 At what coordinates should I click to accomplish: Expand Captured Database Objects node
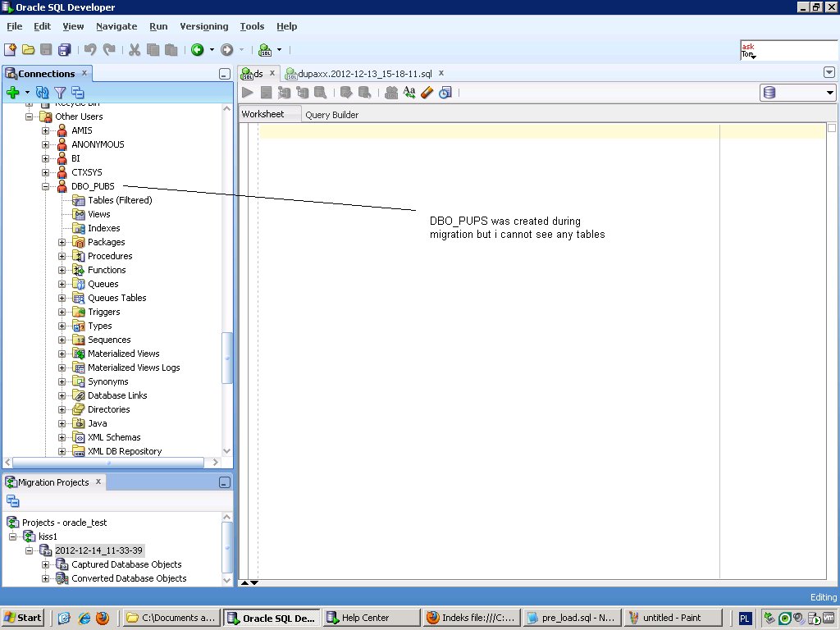(46, 564)
